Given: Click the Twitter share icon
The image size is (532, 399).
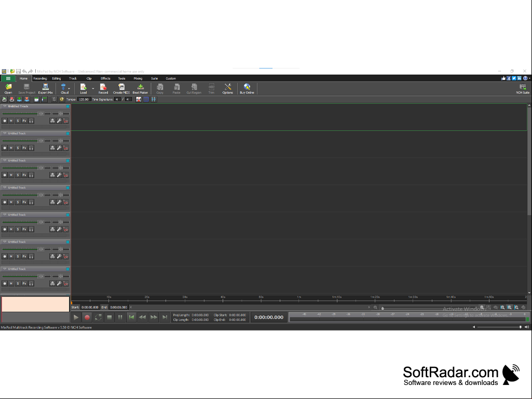Looking at the screenshot, I should click(514, 78).
